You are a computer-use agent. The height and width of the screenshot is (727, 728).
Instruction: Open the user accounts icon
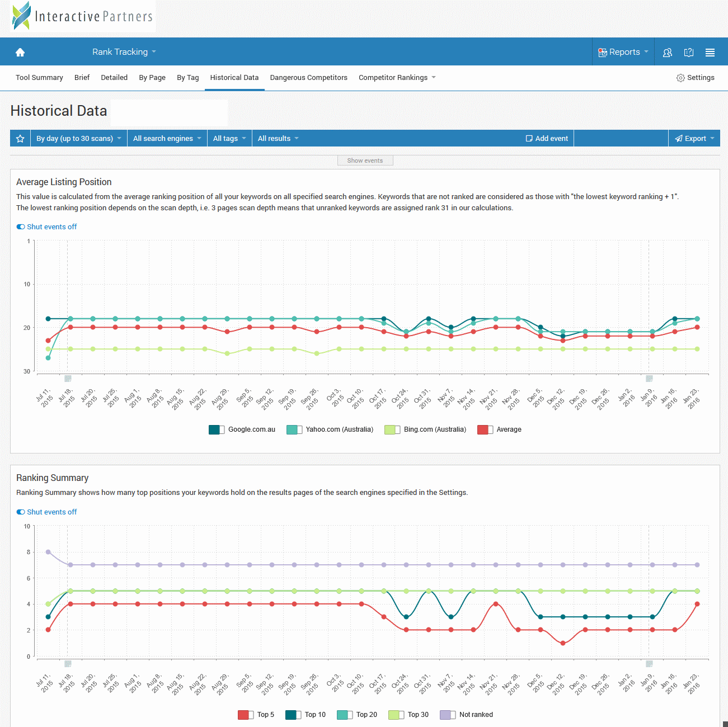point(667,52)
